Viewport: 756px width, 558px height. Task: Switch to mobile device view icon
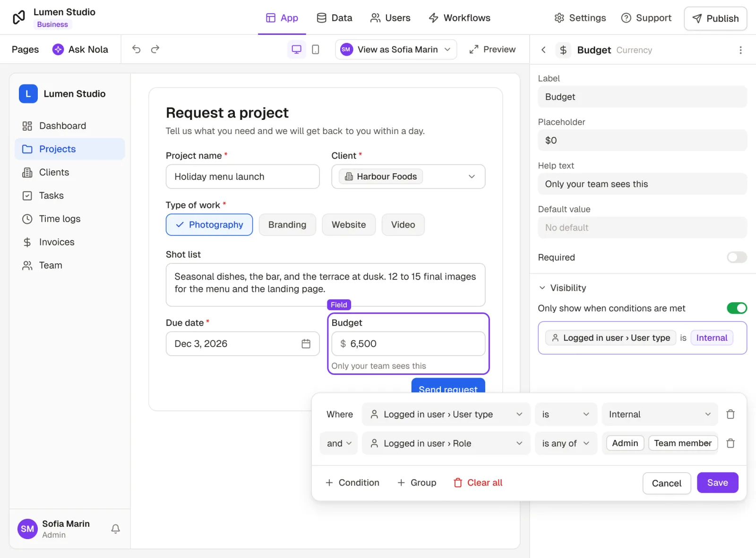pos(316,50)
